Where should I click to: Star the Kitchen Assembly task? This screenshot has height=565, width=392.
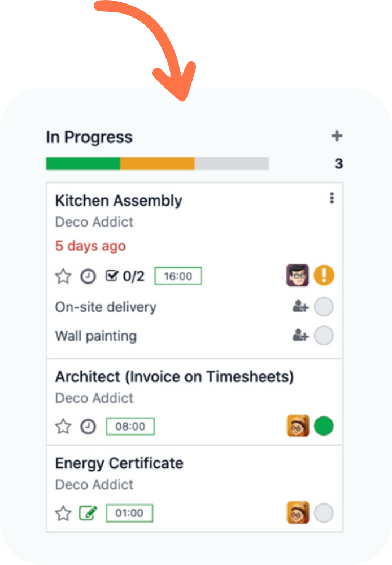63,276
